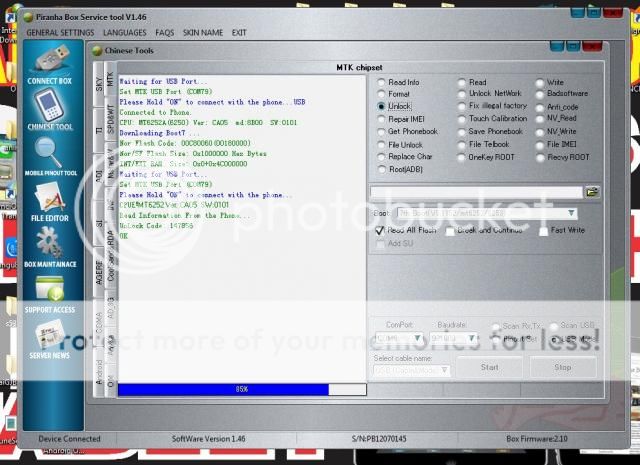This screenshot has width=640, height=465.
Task: Select the Read Info radio button
Action: (382, 83)
